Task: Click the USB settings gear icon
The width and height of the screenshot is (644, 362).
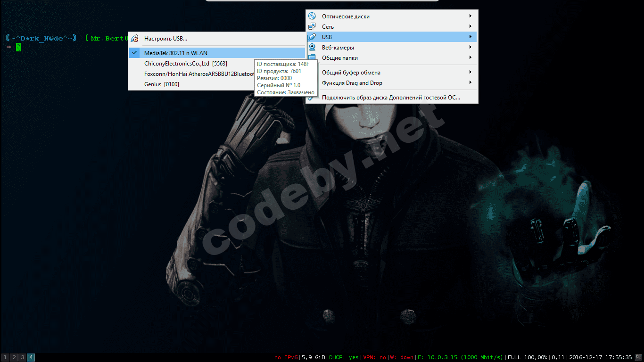Action: click(x=135, y=39)
